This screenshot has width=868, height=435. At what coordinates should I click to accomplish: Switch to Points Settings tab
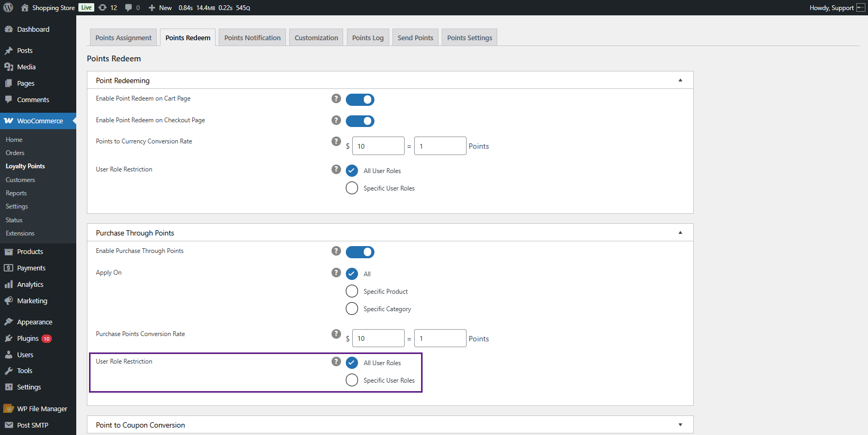click(x=469, y=38)
